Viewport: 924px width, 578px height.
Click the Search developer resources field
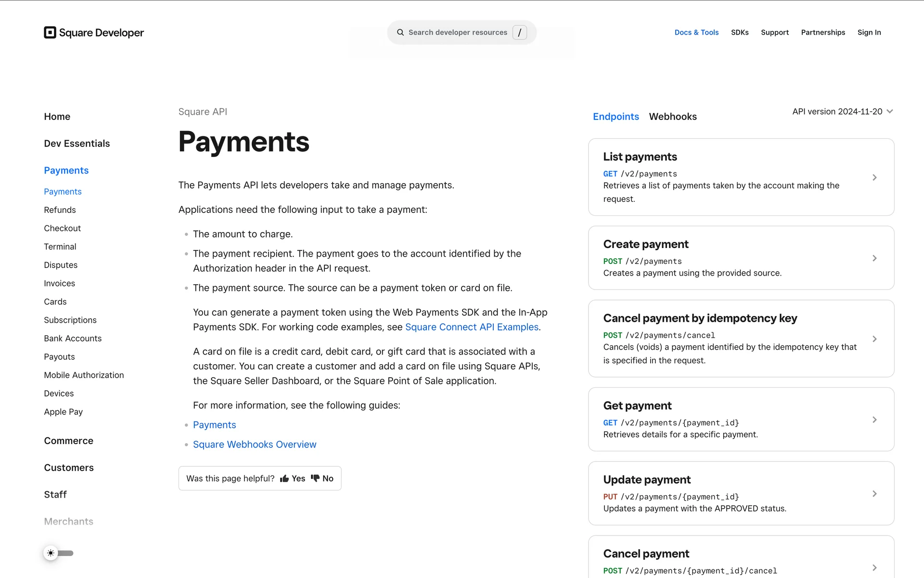tap(457, 32)
